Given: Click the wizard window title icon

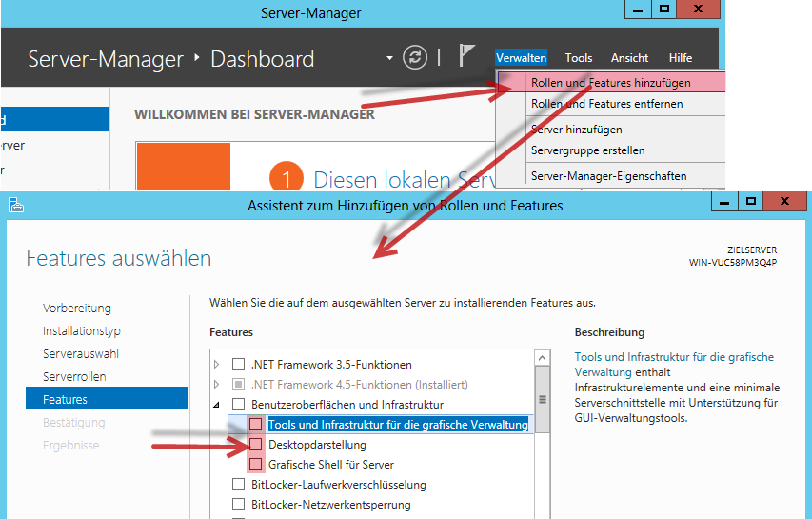Looking at the screenshot, I should (x=16, y=205).
